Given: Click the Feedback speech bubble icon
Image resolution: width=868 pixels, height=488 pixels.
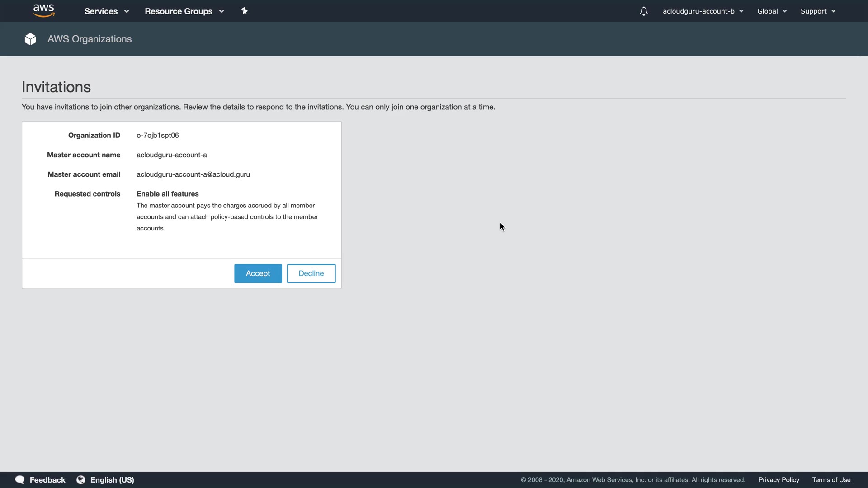Looking at the screenshot, I should [x=20, y=480].
